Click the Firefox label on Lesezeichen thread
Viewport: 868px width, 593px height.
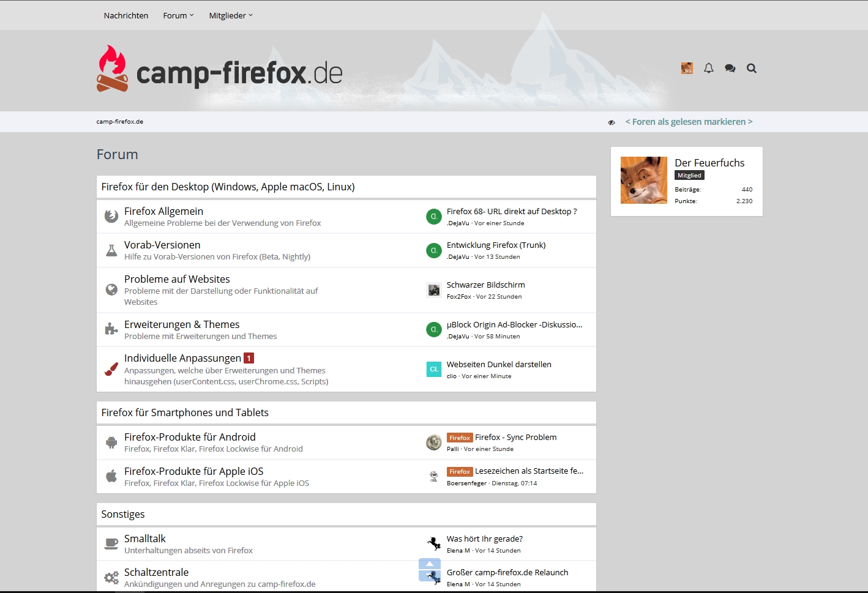tap(460, 471)
